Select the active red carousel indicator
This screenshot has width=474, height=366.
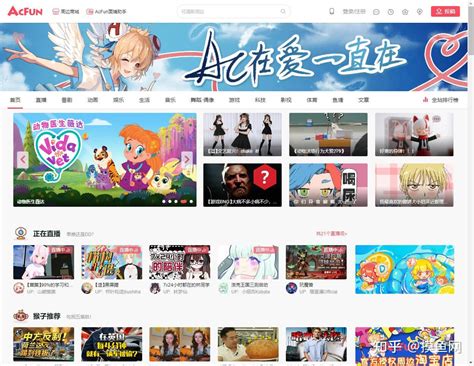coord(183,201)
